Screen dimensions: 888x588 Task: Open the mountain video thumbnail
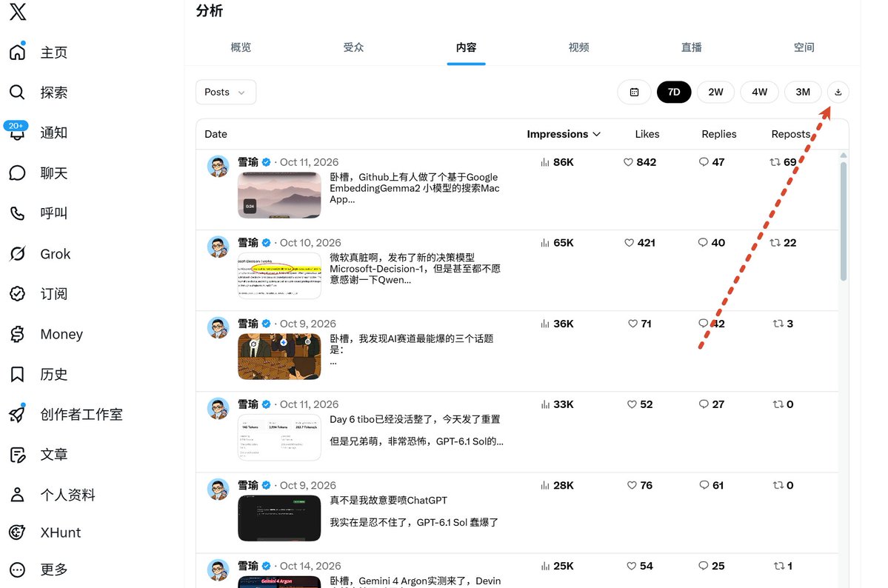click(279, 195)
